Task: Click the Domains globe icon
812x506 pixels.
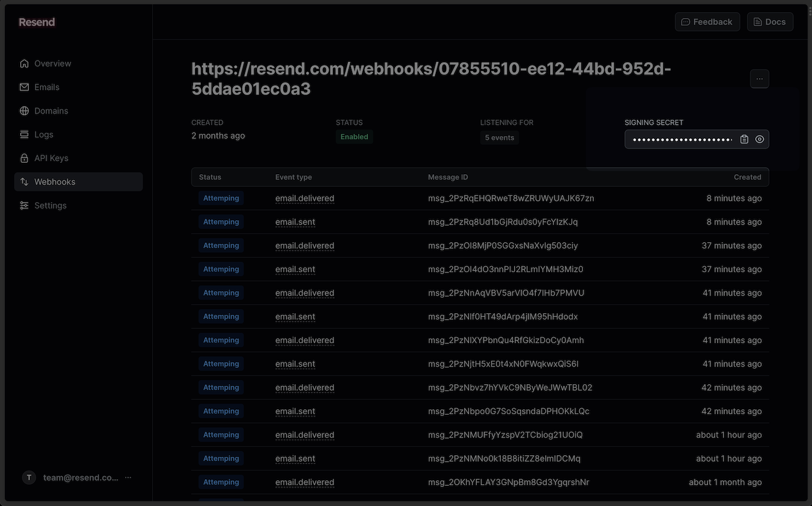Action: pyautogui.click(x=24, y=111)
